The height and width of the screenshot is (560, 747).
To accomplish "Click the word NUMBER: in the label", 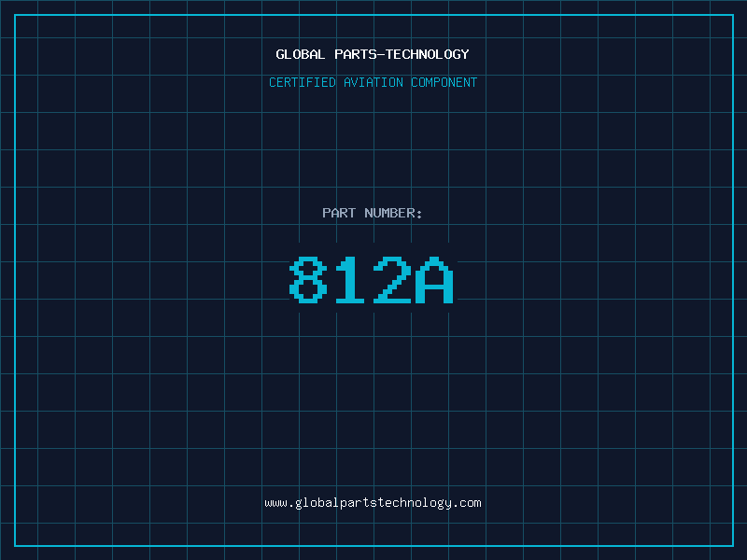I will (x=393, y=213).
